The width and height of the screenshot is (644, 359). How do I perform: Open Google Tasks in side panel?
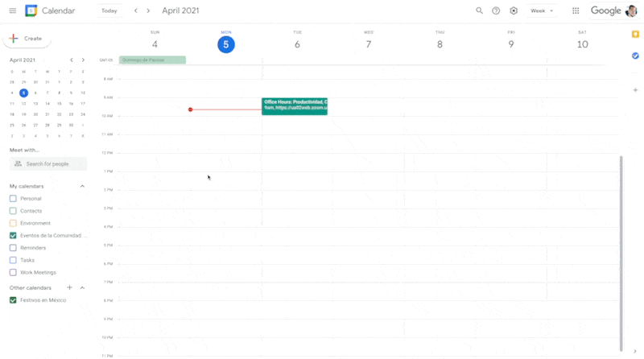(635, 55)
